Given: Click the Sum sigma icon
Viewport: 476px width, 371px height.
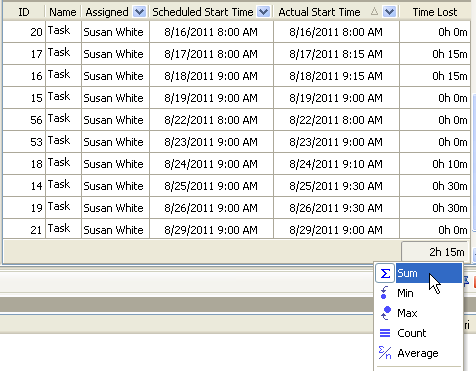Looking at the screenshot, I should 385,273.
